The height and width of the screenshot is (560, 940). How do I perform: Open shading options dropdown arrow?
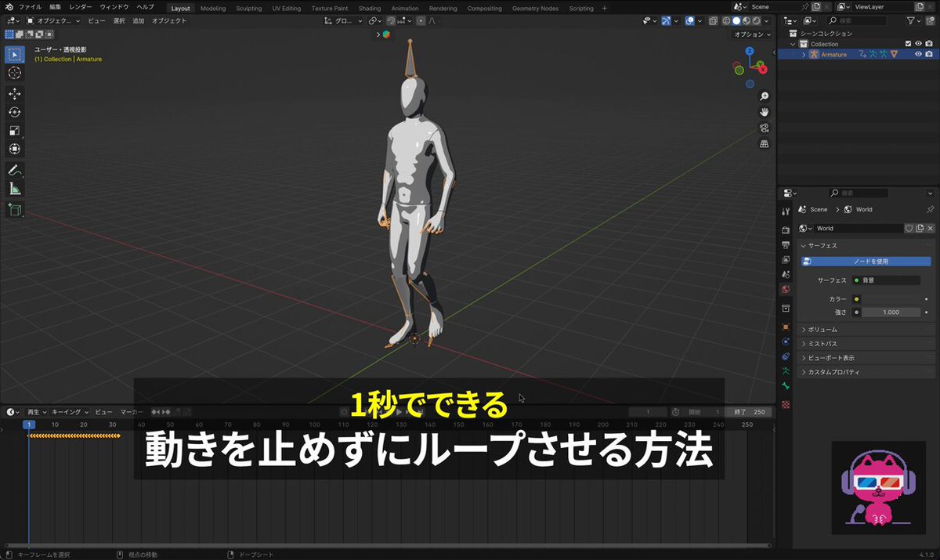766,21
